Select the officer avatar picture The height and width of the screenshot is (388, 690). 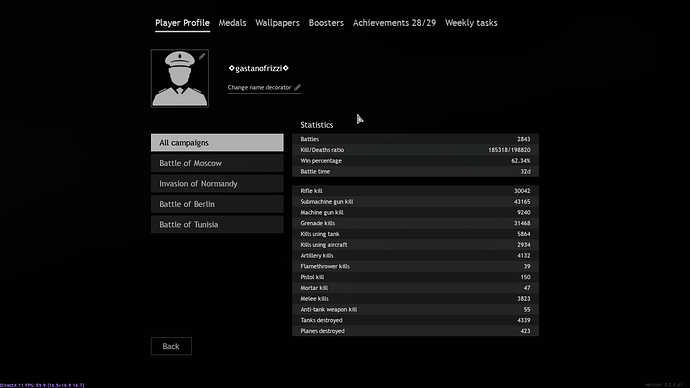tap(180, 78)
